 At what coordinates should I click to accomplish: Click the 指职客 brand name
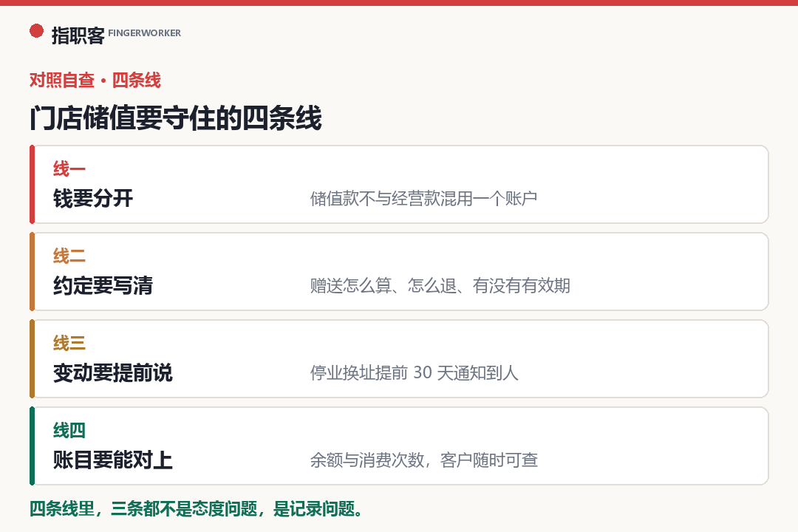pos(78,35)
